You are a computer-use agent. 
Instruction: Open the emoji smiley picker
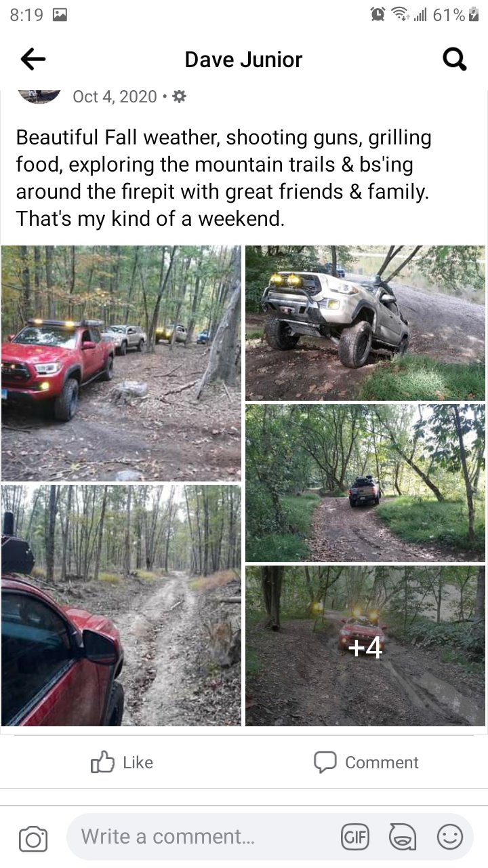(x=450, y=837)
